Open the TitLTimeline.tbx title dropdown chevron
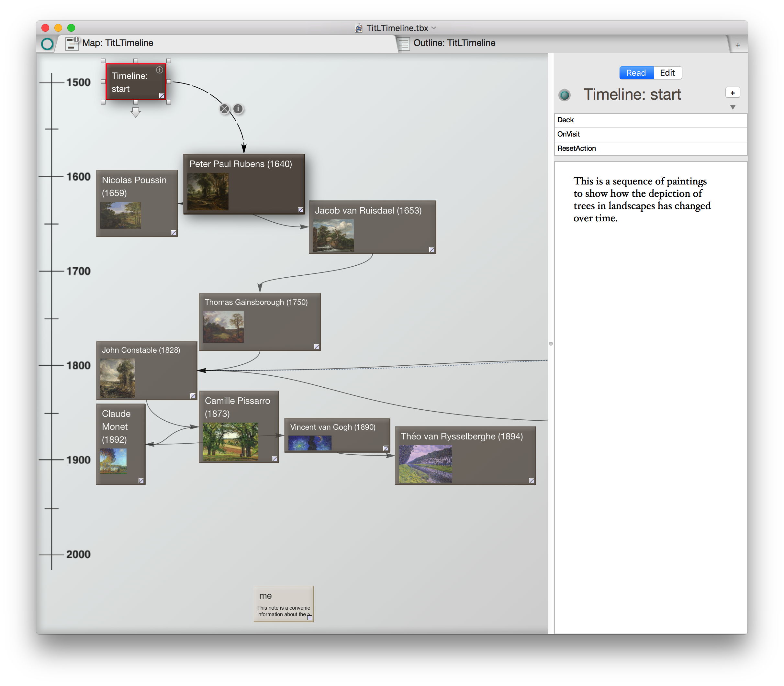 434,28
